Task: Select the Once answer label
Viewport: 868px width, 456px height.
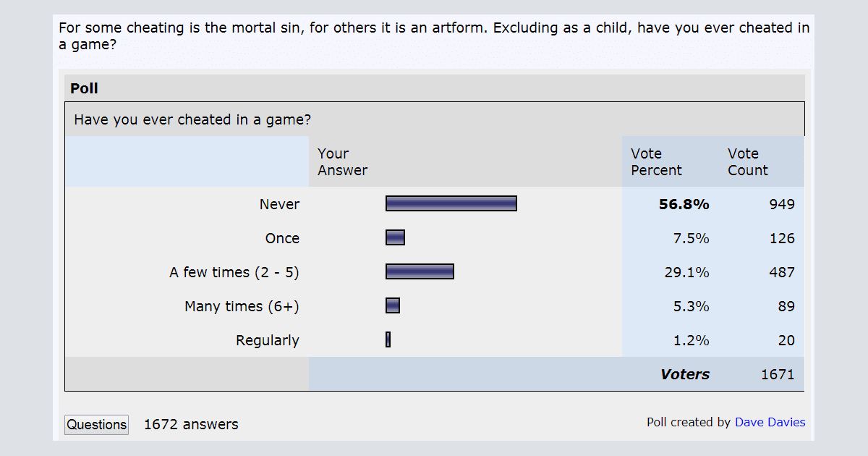Action: click(282, 239)
